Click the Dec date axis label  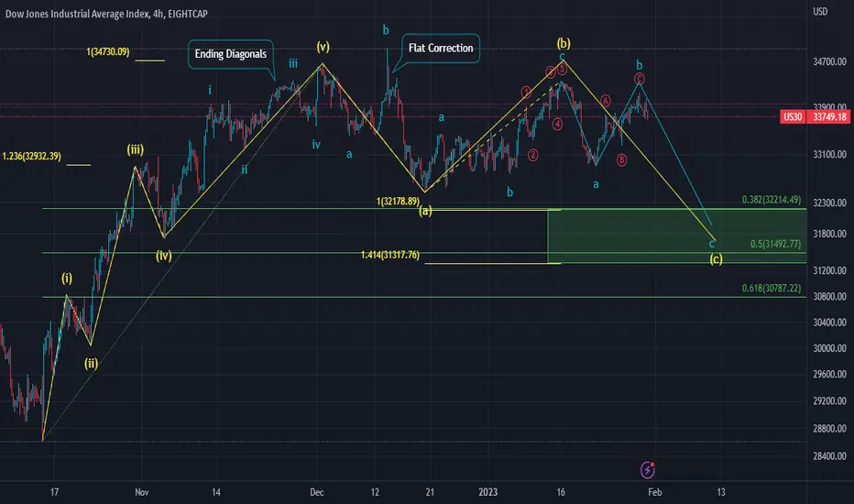point(317,492)
